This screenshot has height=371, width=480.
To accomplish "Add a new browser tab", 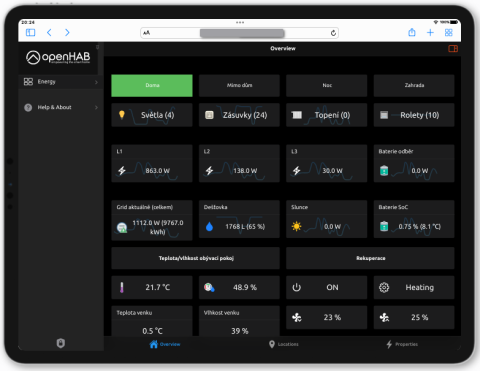I will pyautogui.click(x=430, y=32).
